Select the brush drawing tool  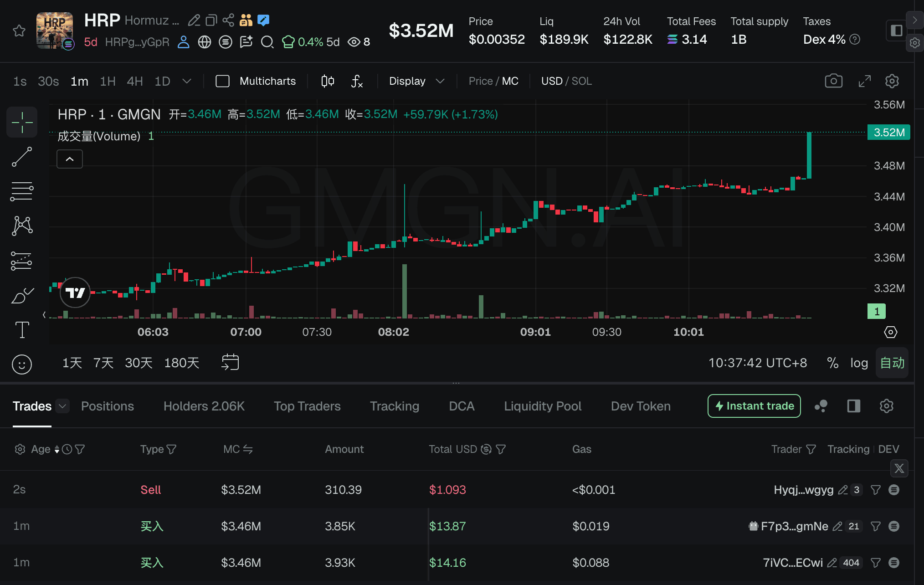pyautogui.click(x=22, y=296)
